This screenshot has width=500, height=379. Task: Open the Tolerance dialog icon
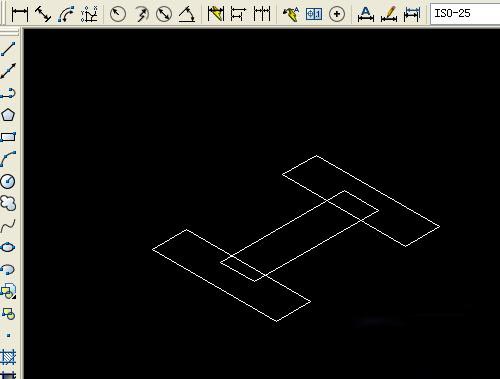314,14
